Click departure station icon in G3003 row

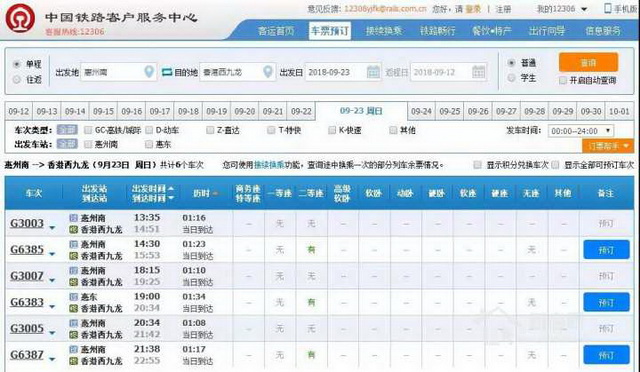coord(73,218)
